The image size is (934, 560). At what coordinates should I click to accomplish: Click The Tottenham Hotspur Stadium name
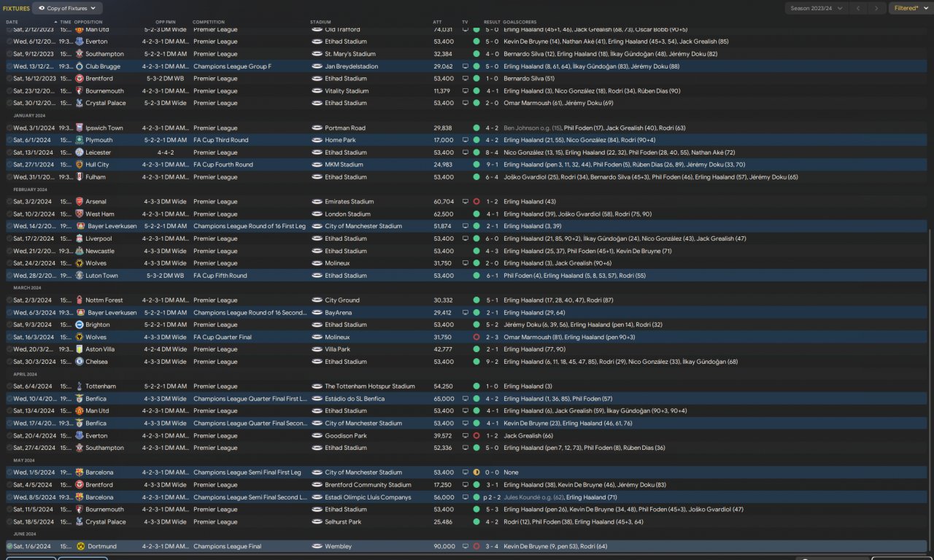(370, 386)
